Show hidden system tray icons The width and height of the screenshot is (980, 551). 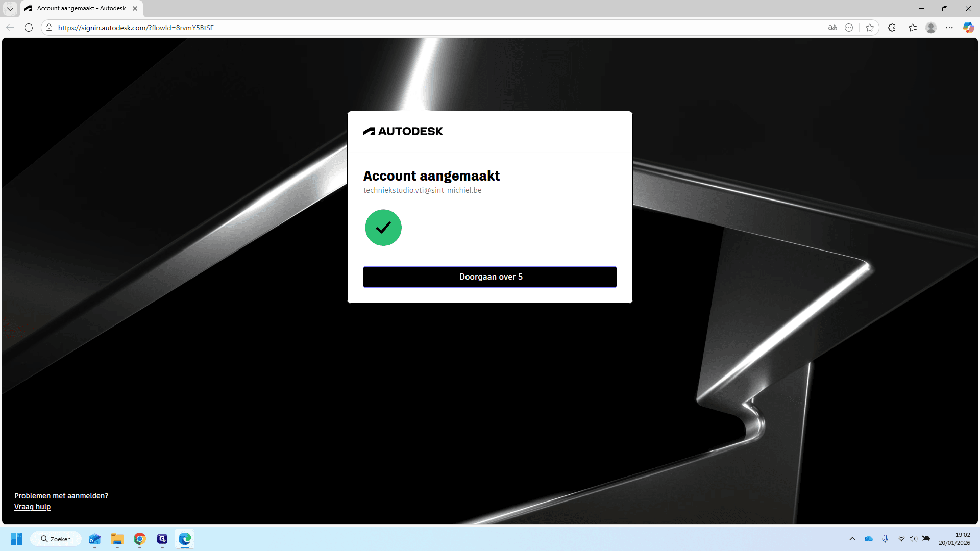(x=852, y=539)
